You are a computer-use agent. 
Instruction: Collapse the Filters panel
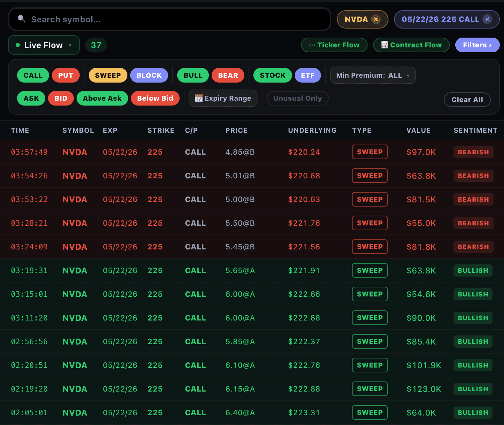477,45
